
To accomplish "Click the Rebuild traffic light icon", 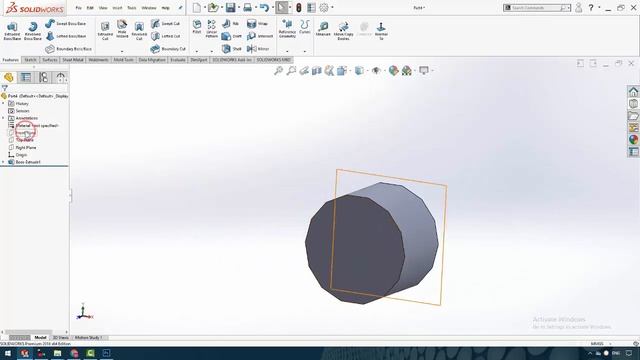I will tap(299, 8).
